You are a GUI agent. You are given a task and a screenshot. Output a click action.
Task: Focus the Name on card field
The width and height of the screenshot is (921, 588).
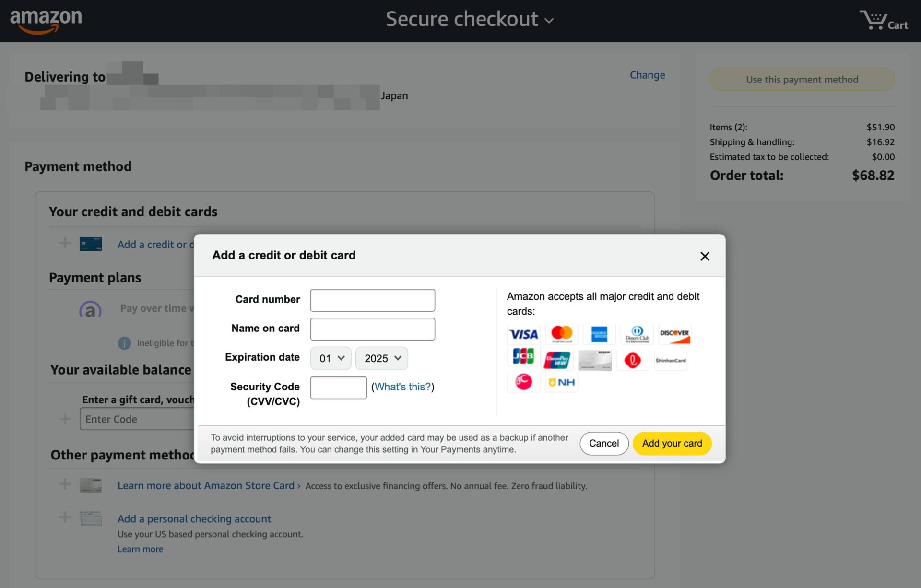372,329
